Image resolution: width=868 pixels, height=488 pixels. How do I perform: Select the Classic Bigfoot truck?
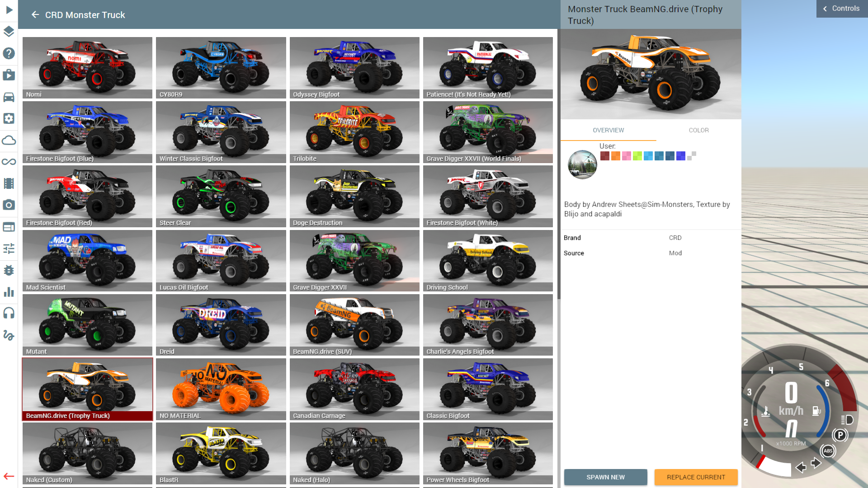[x=488, y=389]
